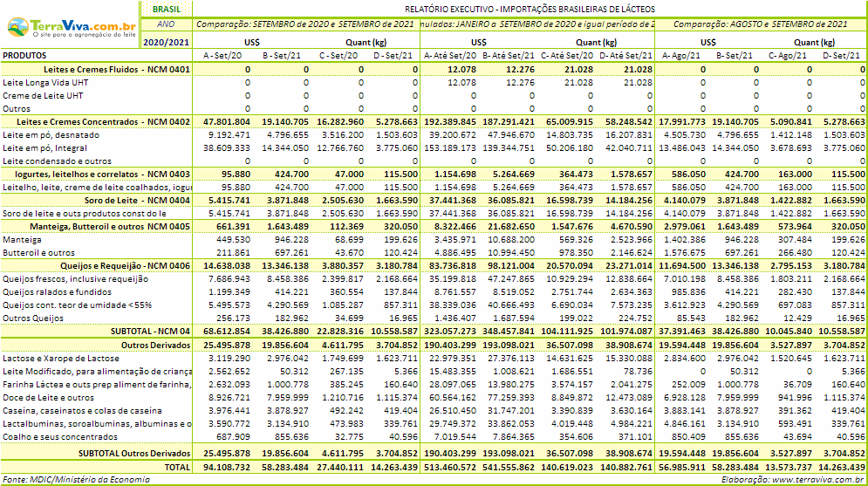Click Lactose e Xarope de Lactose label
This screenshot has height=486, width=868.
pyautogui.click(x=61, y=358)
